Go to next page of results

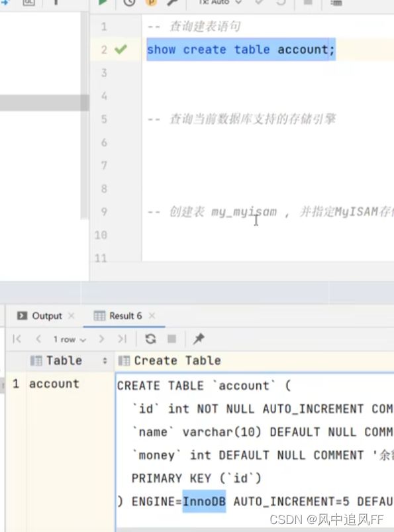point(101,339)
